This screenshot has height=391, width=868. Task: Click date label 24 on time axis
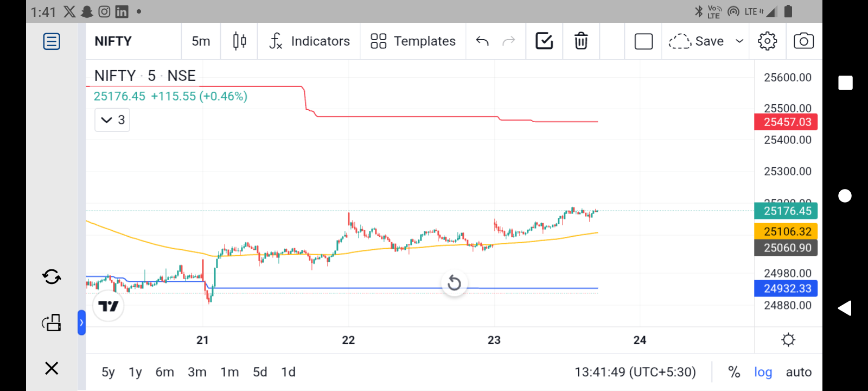click(x=640, y=340)
